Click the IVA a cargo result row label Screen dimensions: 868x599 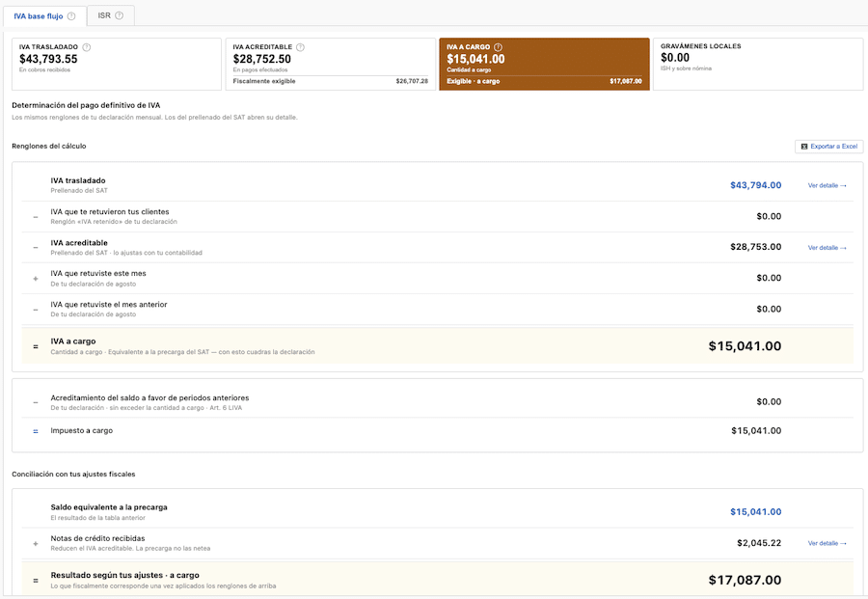click(x=73, y=341)
